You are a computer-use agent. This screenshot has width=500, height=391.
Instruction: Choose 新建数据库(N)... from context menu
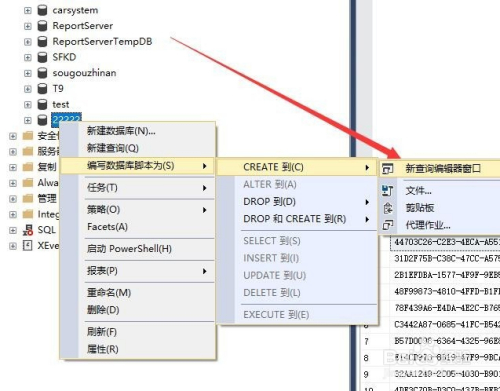tap(137, 131)
